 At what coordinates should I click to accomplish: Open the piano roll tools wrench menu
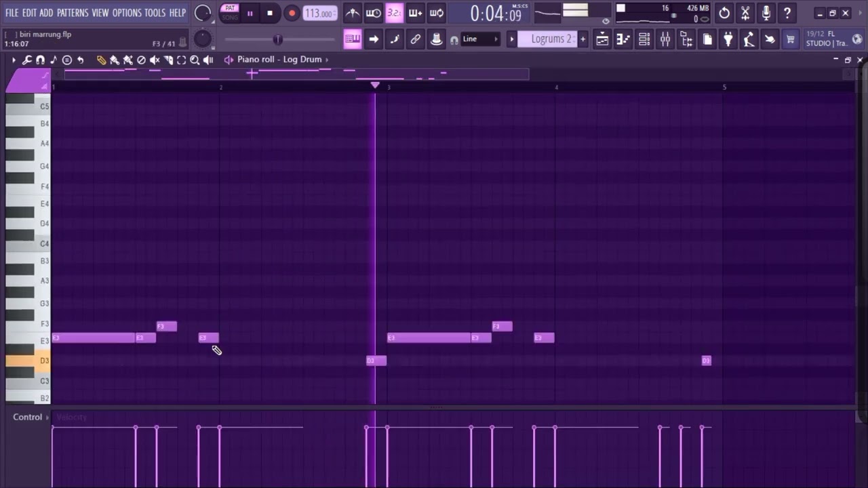(x=26, y=60)
